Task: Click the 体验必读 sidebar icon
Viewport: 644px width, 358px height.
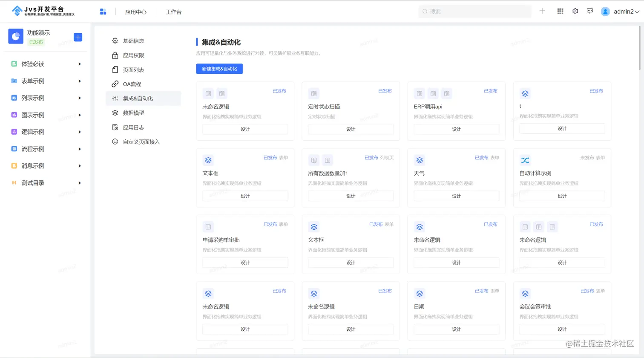Action: [x=14, y=64]
